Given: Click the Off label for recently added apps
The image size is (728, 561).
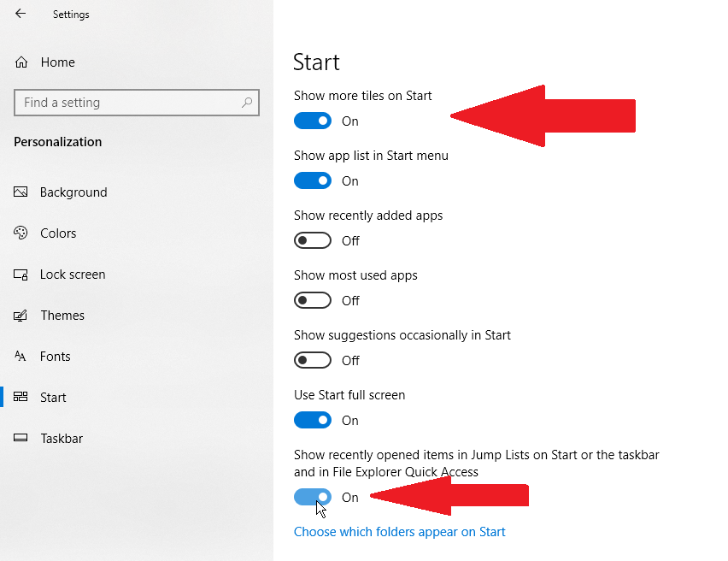Looking at the screenshot, I should [x=350, y=241].
